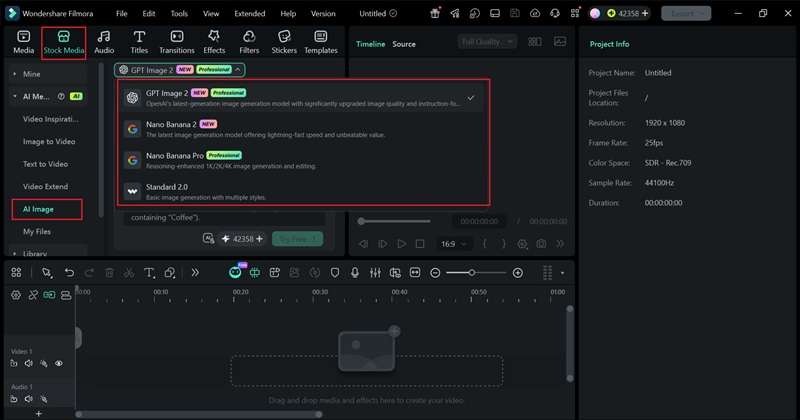Choose the Nano Banana Pro model
This screenshot has height=420, width=800.
pyautogui.click(x=303, y=160)
